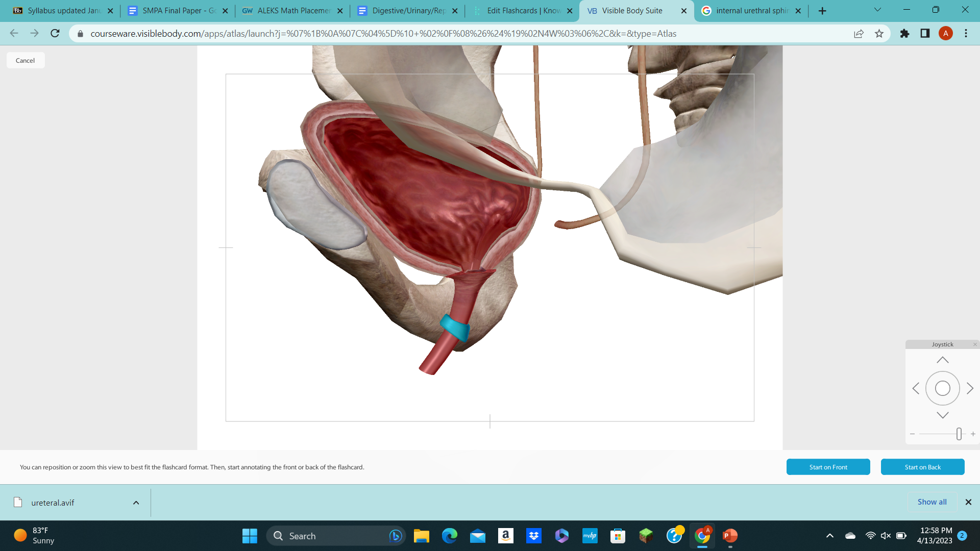980x551 pixels.
Task: Open Chrome's three-dot menu
Action: tap(966, 34)
